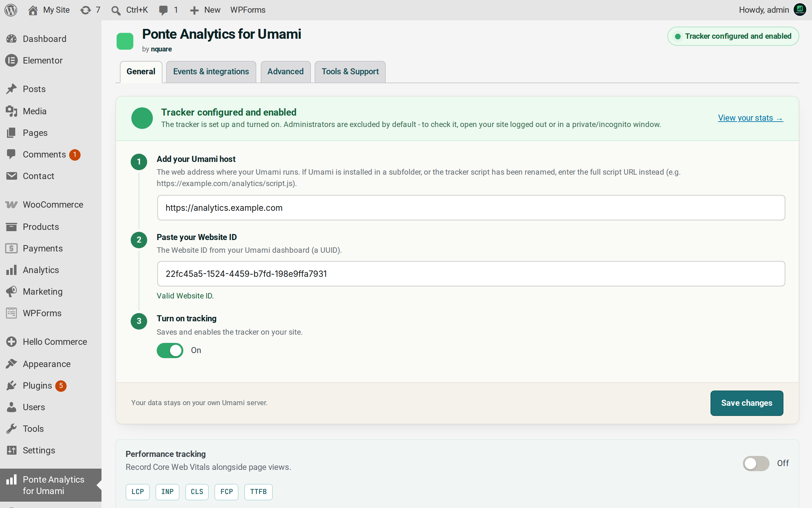Screen dimensions: 812x508
Task: Switch to the General tab
Action: pos(141,71)
